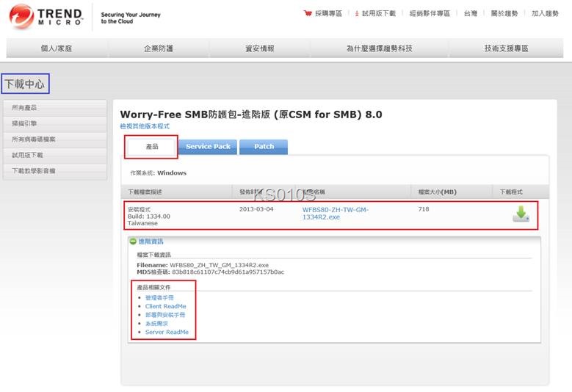The image size is (572, 392).
Task: Open the 技術支援專區 menu
Action: pos(507,48)
